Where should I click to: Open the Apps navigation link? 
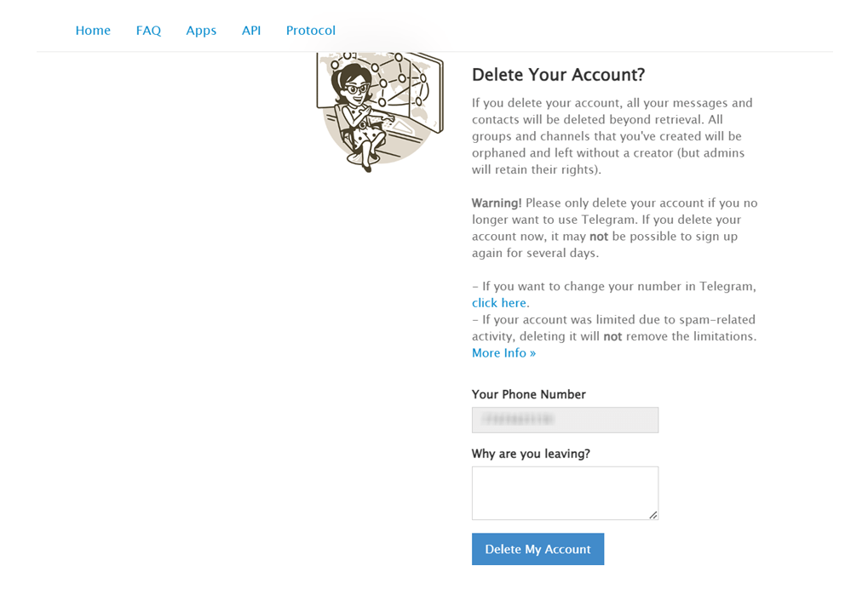(201, 31)
